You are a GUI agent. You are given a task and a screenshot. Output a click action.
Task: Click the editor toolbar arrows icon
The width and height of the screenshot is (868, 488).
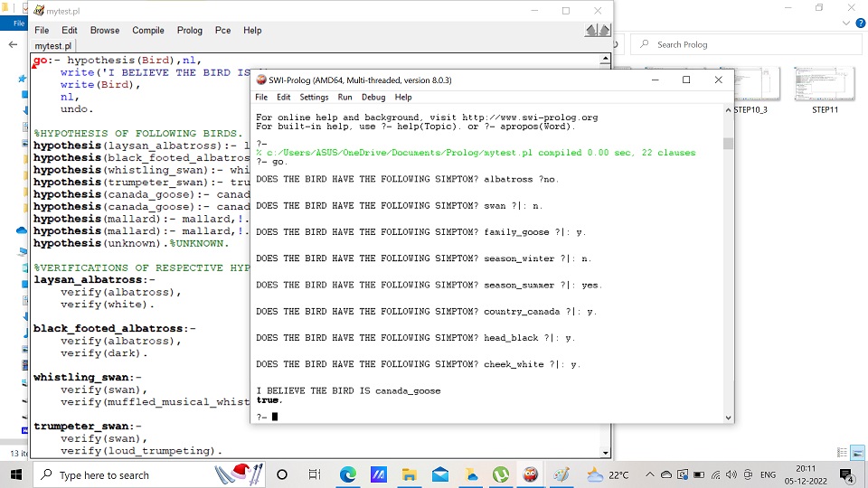(x=598, y=31)
